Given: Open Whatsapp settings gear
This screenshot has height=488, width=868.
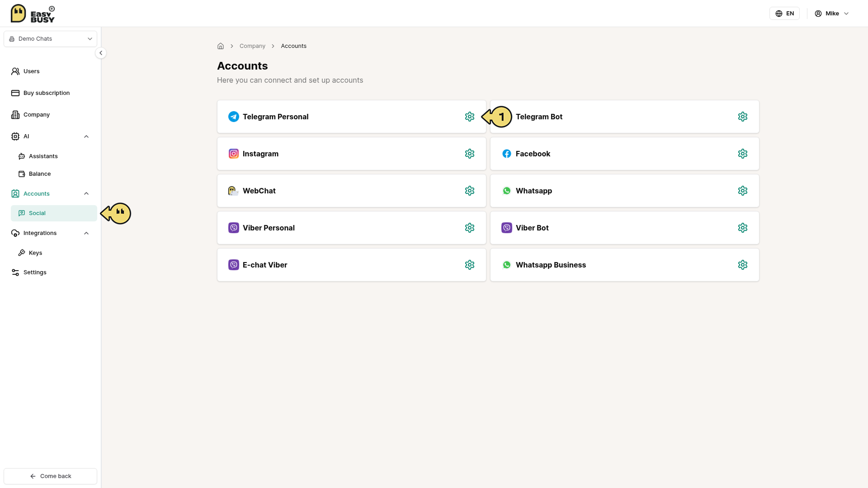Looking at the screenshot, I should [x=743, y=191].
